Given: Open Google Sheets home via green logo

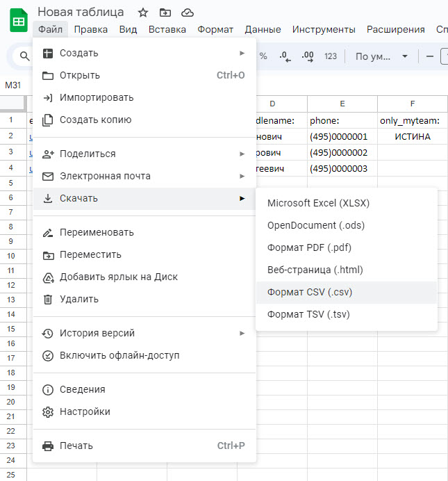Looking at the screenshot, I should pos(18,20).
